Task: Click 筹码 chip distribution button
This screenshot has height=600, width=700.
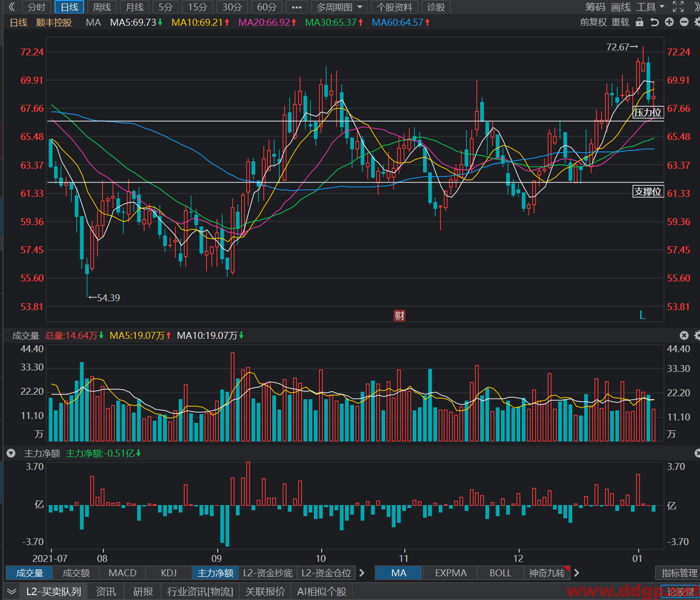Action: (x=595, y=7)
